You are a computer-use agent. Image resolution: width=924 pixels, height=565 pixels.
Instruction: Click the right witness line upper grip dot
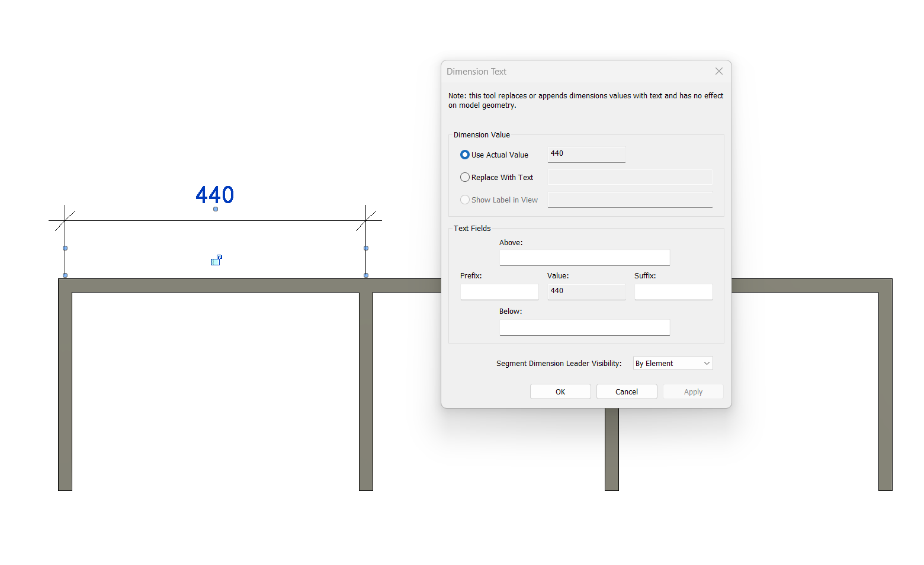pos(366,248)
